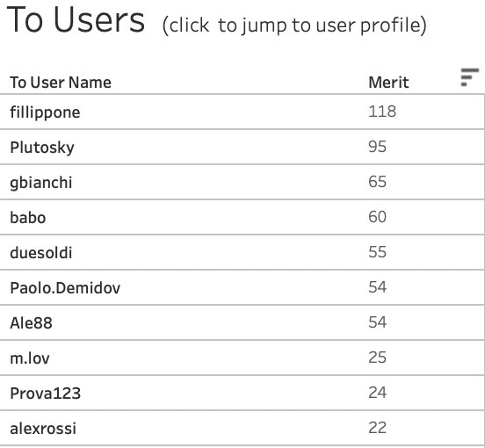
Task: Click the To User Name column header
Action: pyautogui.click(x=61, y=83)
